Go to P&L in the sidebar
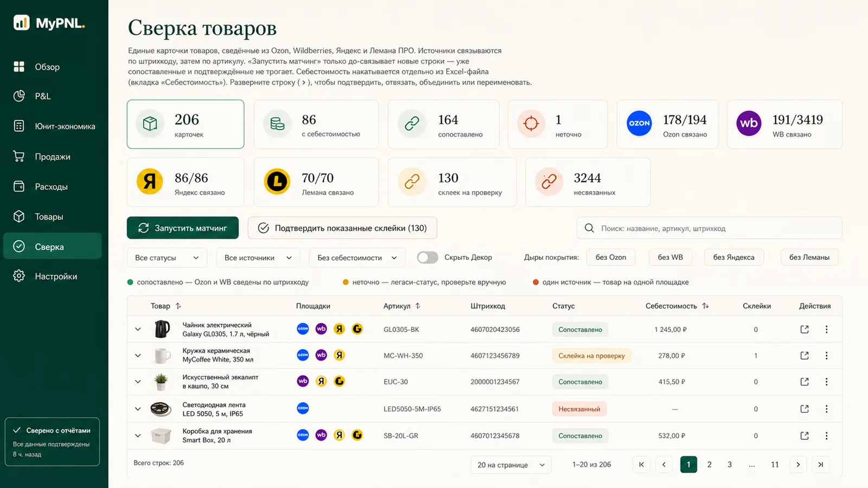 pyautogui.click(x=52, y=96)
